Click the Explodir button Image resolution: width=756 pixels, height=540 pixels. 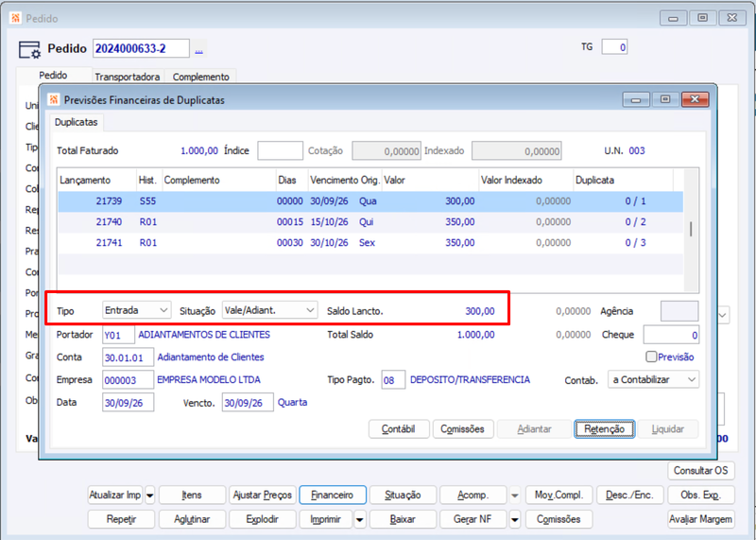click(263, 519)
